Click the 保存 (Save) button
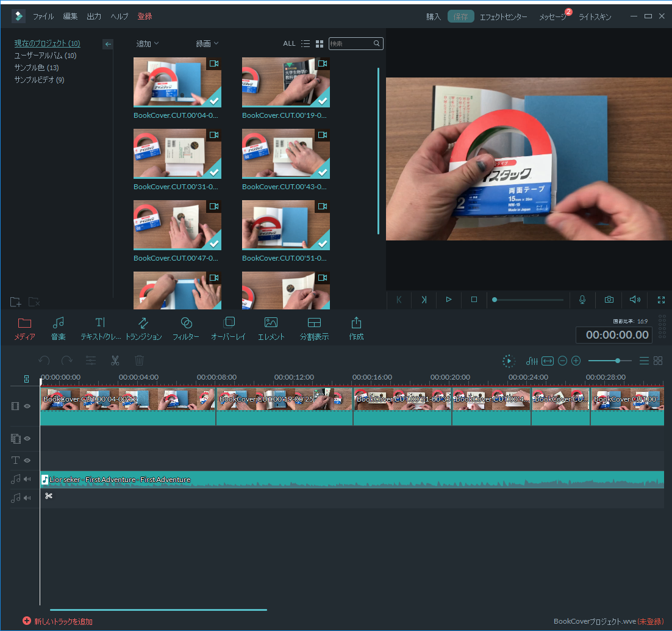This screenshot has width=672, height=631. coord(460,17)
